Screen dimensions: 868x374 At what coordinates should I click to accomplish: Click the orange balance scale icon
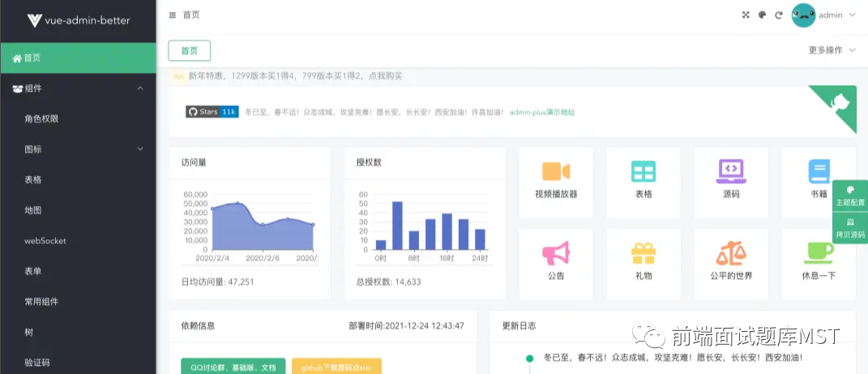(731, 253)
